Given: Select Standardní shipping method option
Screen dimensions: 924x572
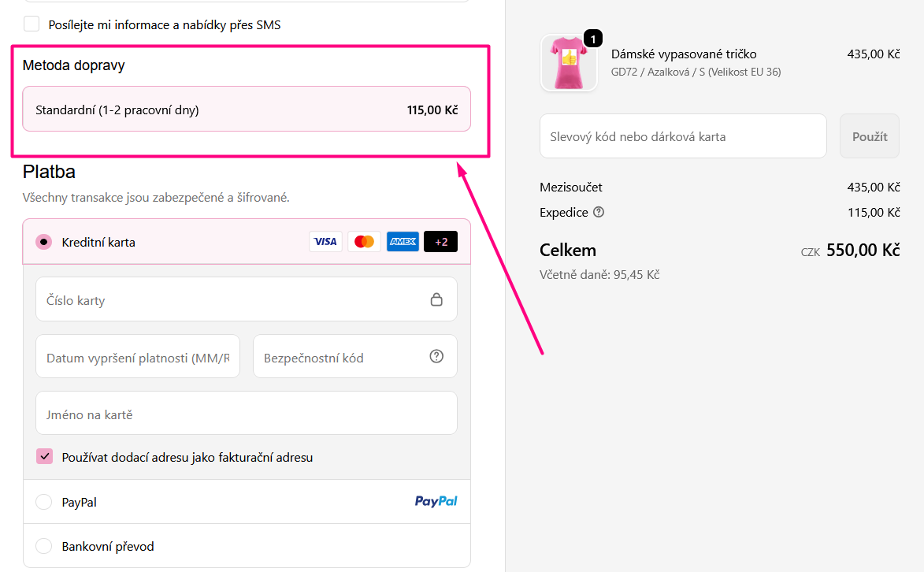Looking at the screenshot, I should [x=247, y=110].
